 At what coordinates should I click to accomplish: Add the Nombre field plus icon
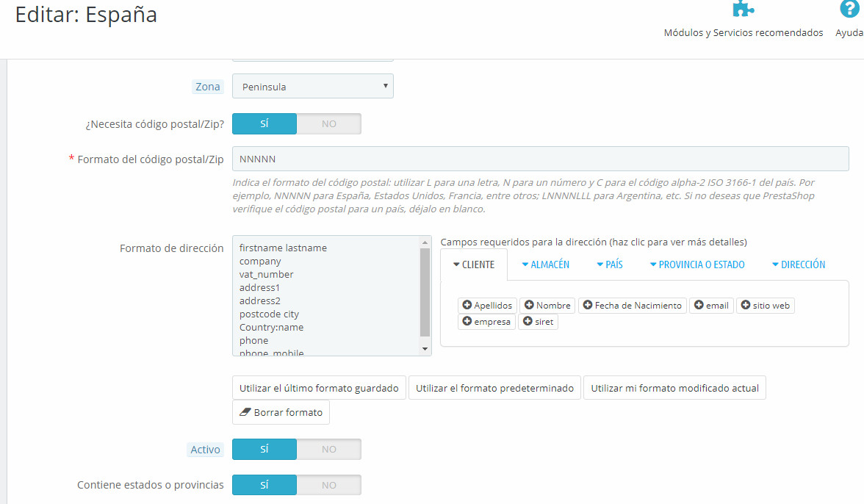coord(529,305)
